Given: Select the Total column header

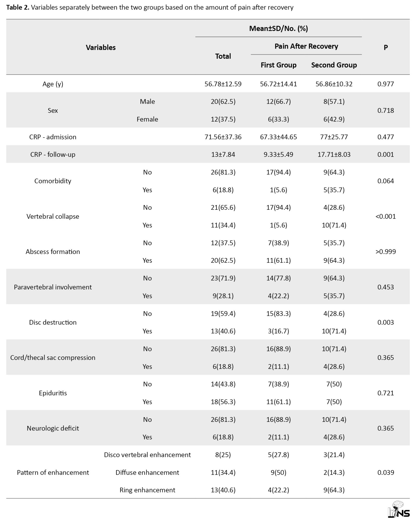Looking at the screenshot, I should point(223,56).
